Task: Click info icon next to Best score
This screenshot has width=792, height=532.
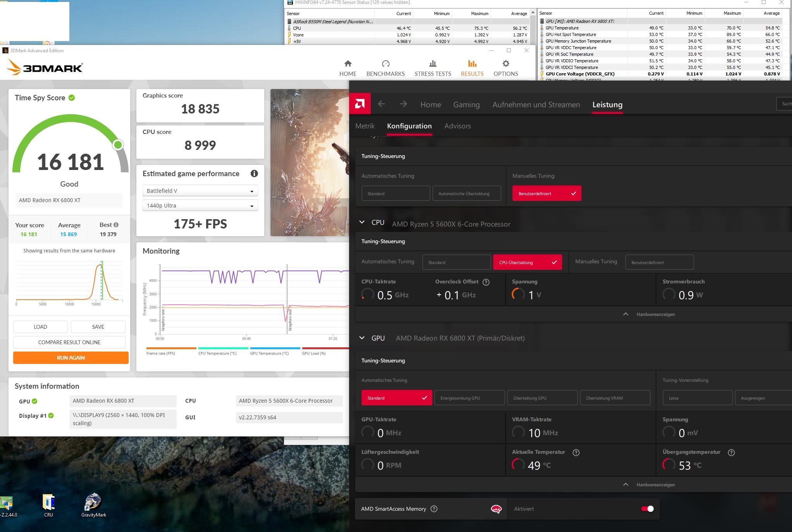Action: pyautogui.click(x=116, y=225)
